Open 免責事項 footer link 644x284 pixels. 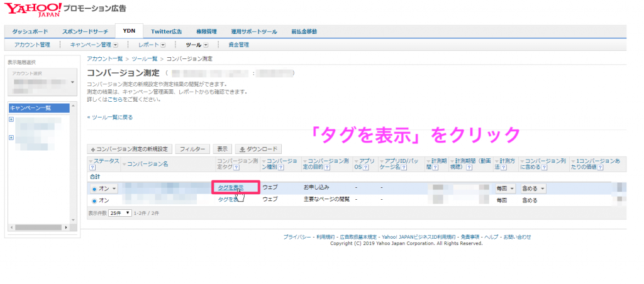470,238
